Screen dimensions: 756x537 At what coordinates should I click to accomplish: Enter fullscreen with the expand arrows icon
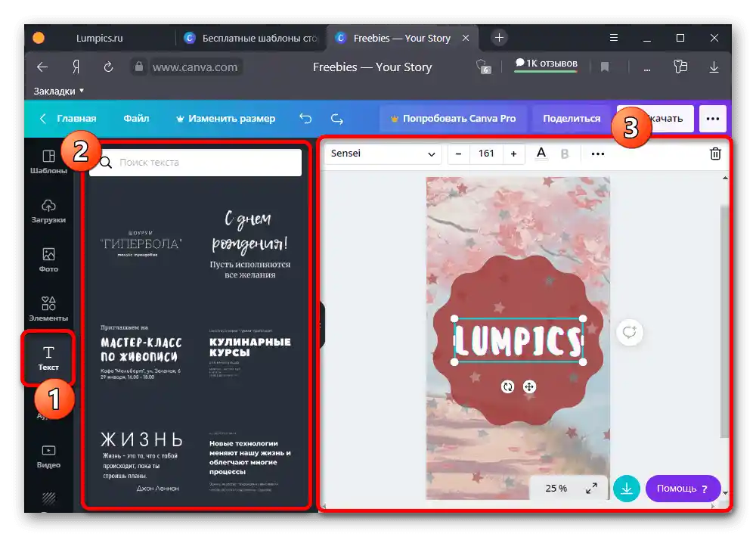tap(591, 489)
